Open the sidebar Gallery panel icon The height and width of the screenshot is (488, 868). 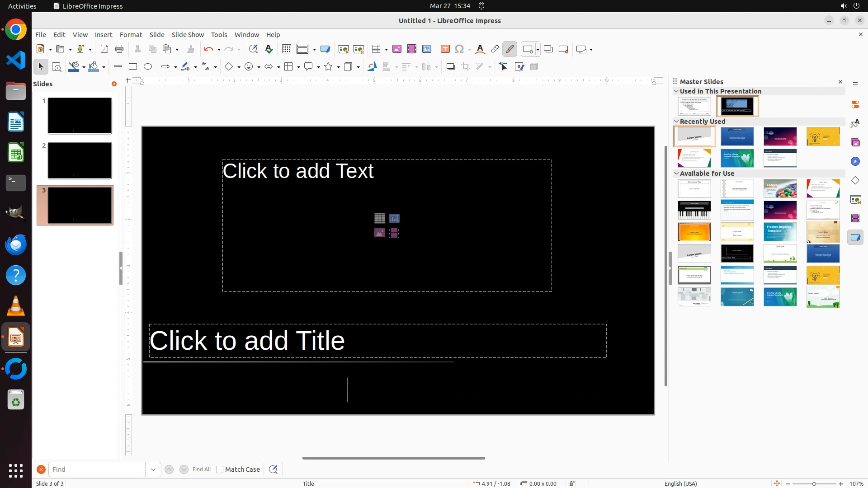pos(855,142)
